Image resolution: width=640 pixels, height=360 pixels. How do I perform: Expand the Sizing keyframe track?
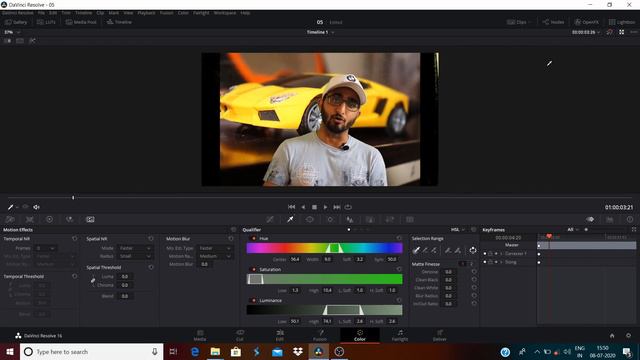tap(501, 262)
